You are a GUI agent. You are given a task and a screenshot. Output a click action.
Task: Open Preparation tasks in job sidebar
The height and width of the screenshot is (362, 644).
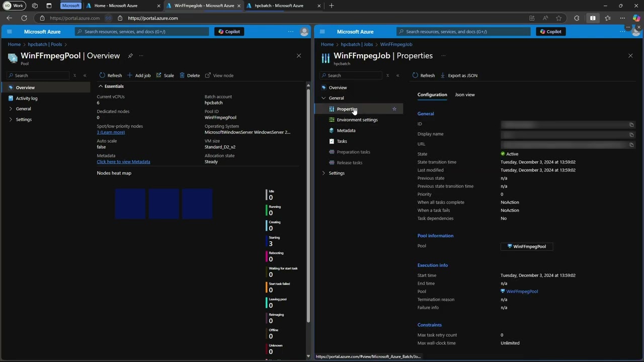[x=353, y=152]
